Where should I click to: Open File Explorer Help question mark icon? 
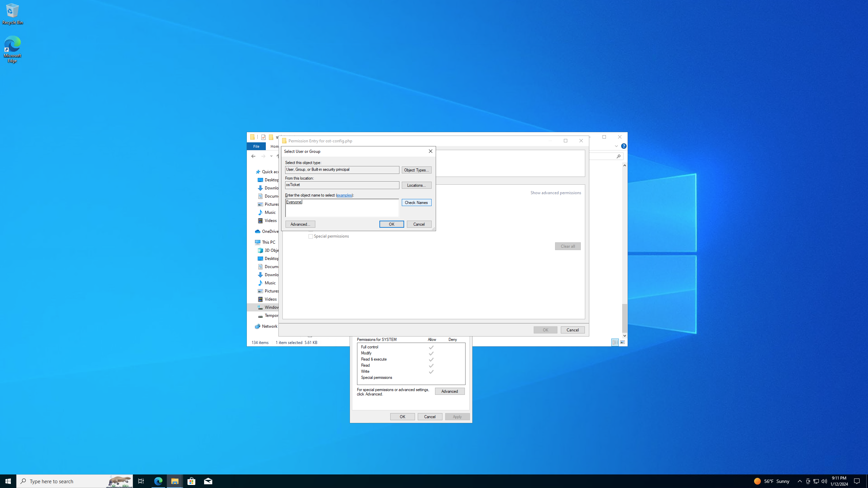624,146
